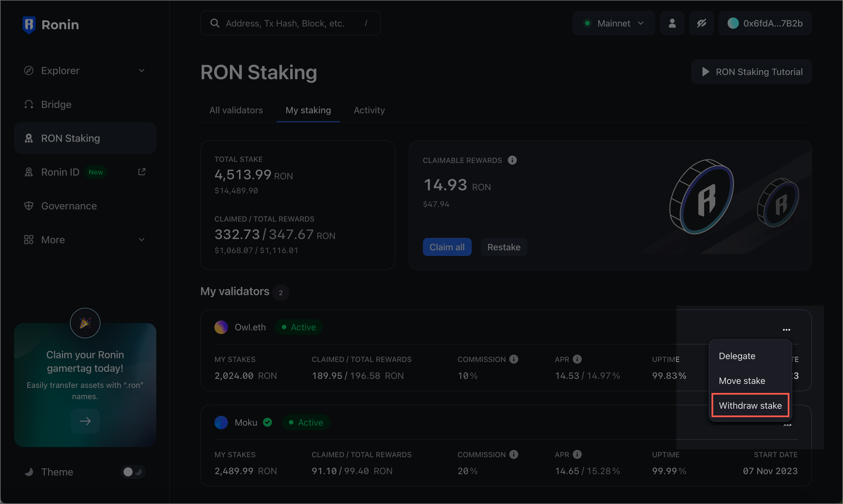Open Ronin ID external link icon
The height and width of the screenshot is (504, 843).
point(142,172)
